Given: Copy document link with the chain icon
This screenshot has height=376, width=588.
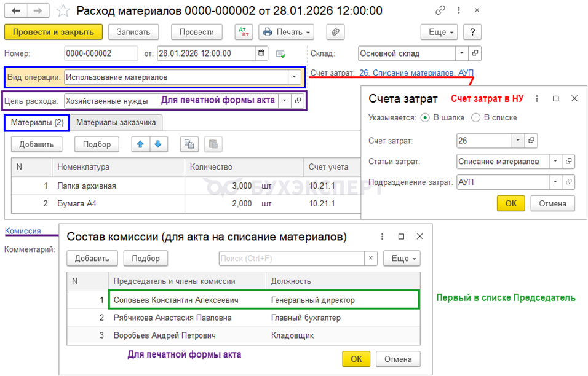Looking at the screenshot, I should click(x=440, y=10).
